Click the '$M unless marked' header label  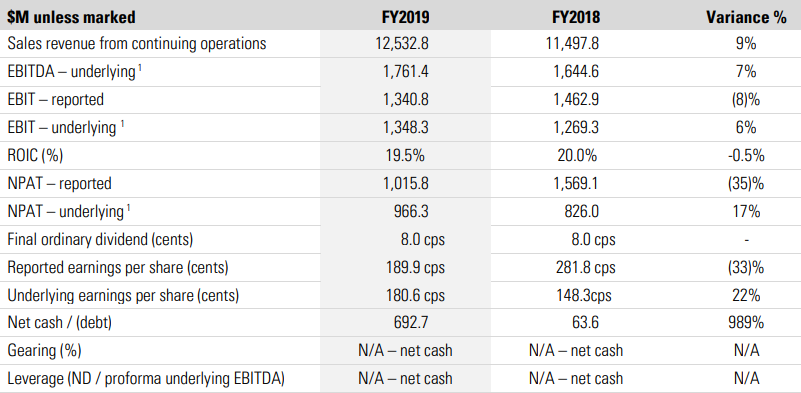[72, 17]
